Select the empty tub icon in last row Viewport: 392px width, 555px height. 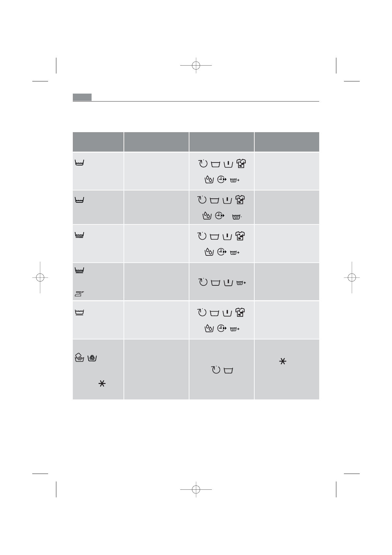(228, 371)
